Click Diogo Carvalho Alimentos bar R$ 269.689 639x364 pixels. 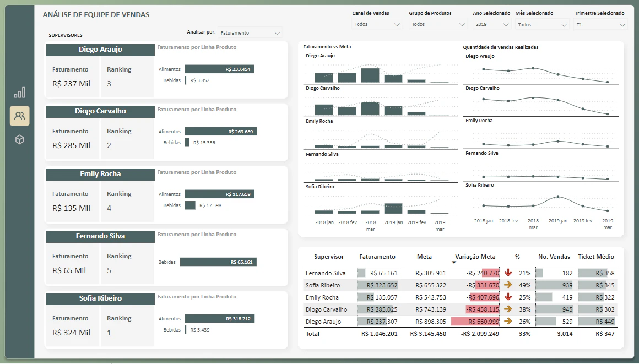click(x=221, y=132)
